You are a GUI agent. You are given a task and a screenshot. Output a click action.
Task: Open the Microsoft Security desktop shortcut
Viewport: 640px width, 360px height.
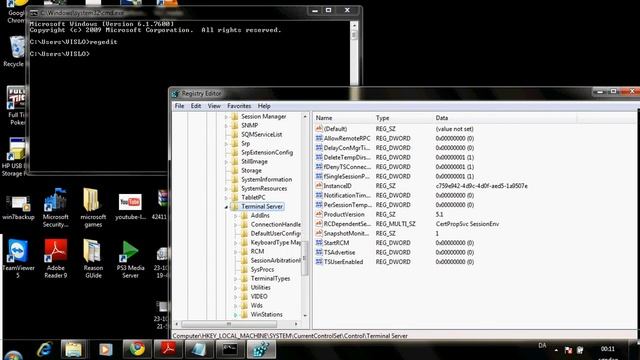[56, 208]
